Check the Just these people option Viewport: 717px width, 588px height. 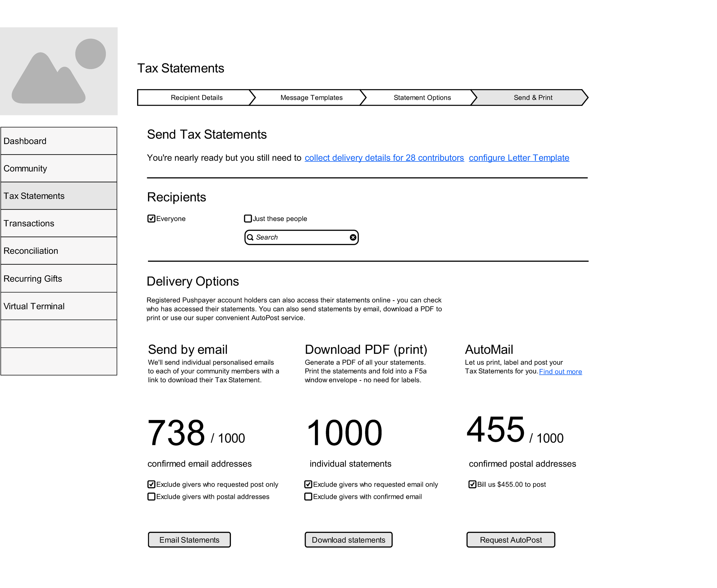click(x=248, y=218)
